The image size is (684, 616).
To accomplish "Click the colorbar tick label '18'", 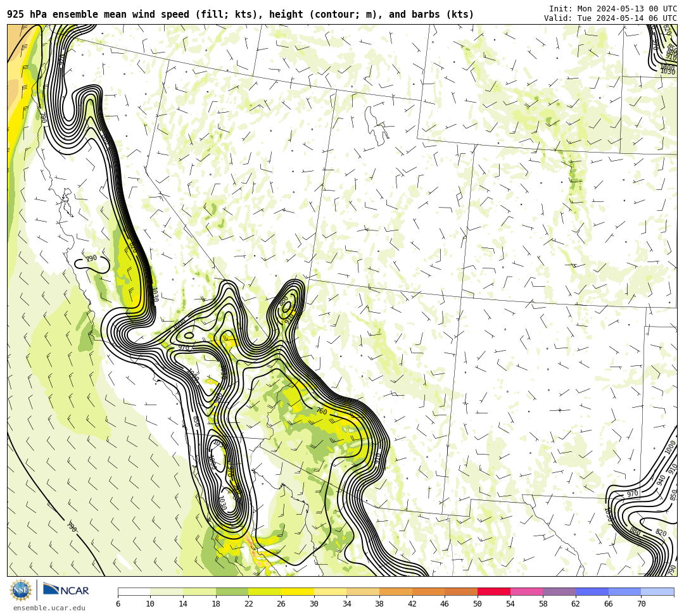I will tap(216, 604).
